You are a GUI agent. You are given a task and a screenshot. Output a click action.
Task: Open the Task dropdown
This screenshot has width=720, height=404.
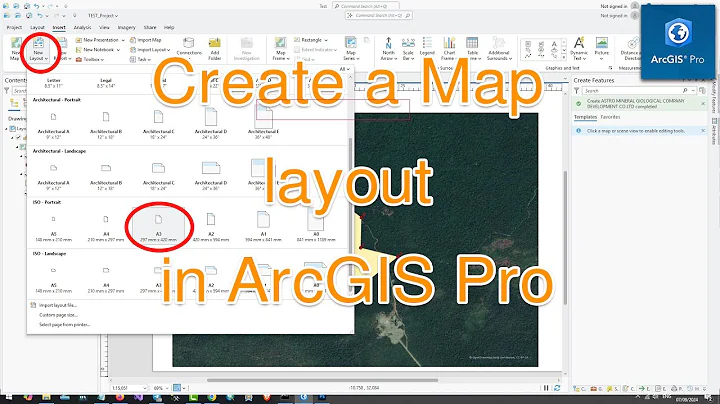[140, 59]
